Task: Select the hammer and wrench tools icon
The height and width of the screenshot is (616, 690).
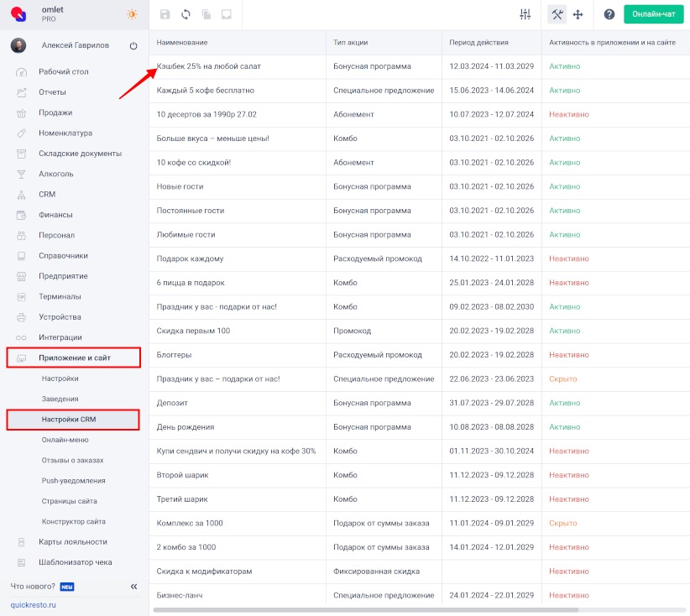Action: 557,14
